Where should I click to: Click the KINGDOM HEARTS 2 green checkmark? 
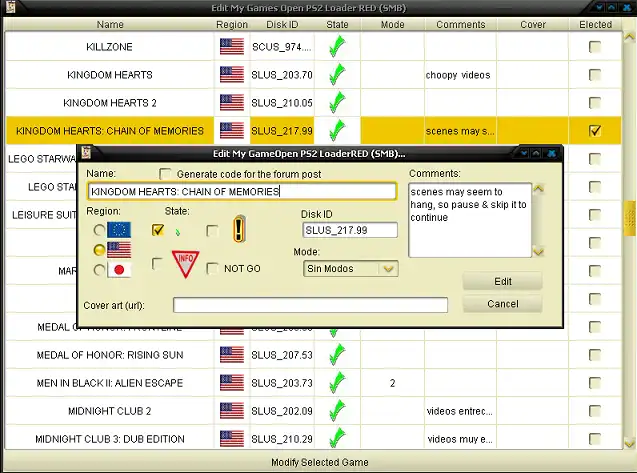click(x=337, y=102)
